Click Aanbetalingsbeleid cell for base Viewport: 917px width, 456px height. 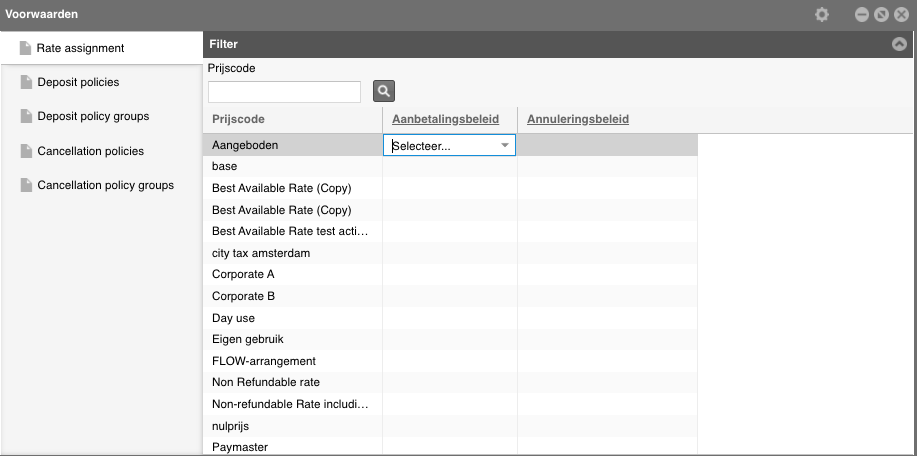(450, 167)
